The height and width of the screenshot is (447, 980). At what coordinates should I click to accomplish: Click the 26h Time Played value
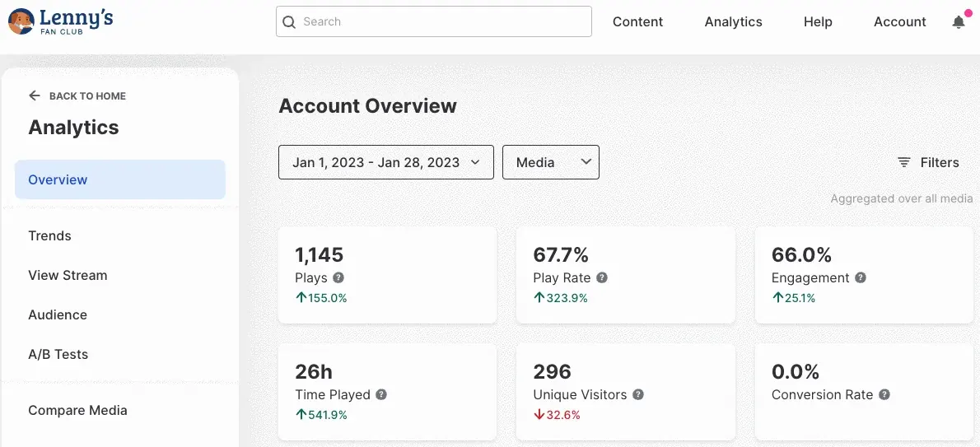[314, 371]
